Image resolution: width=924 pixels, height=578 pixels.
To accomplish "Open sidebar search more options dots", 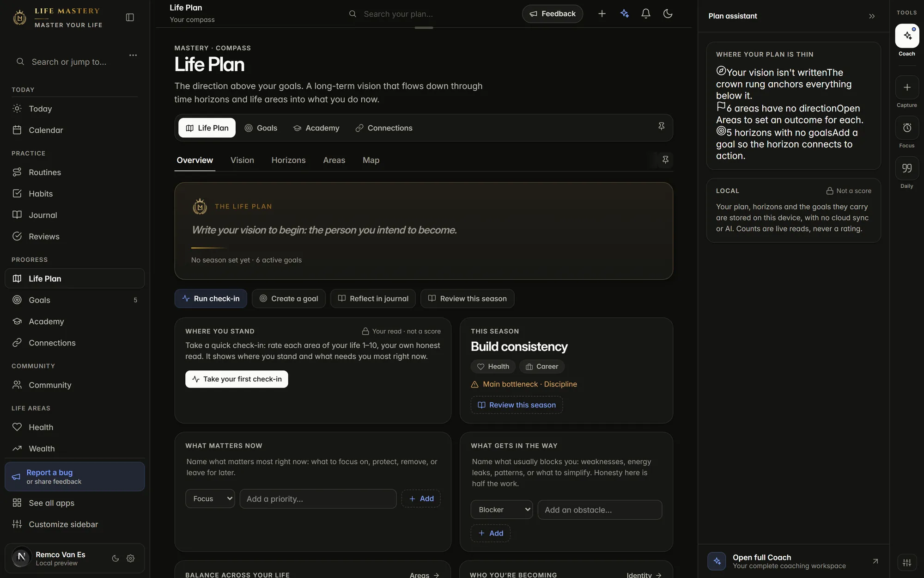I will click(133, 55).
